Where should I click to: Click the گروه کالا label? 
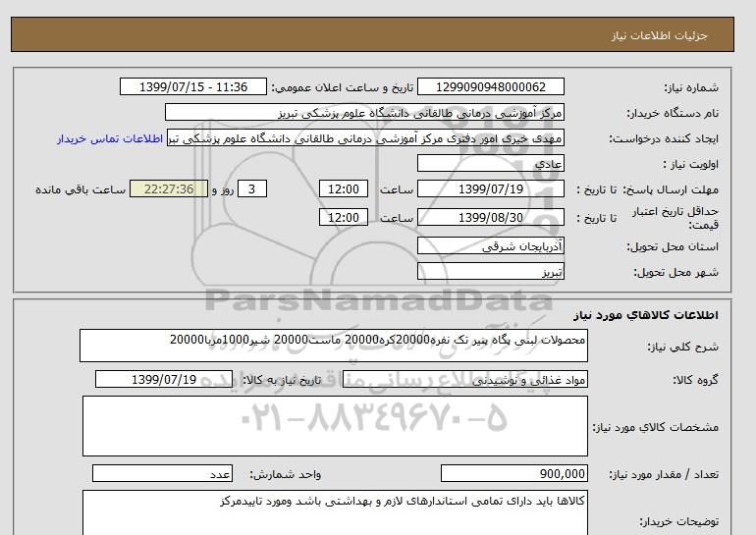(696, 380)
